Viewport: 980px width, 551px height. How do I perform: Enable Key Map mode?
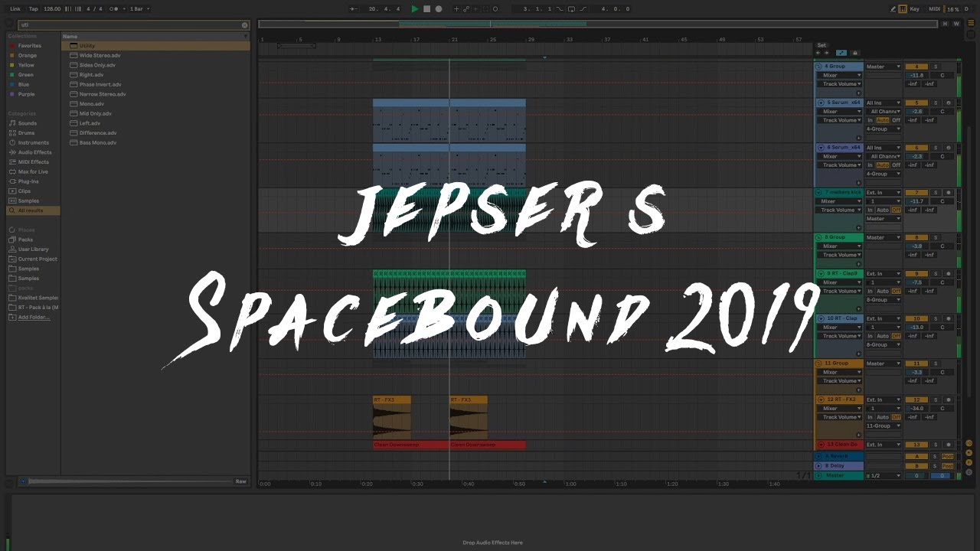[x=914, y=9]
